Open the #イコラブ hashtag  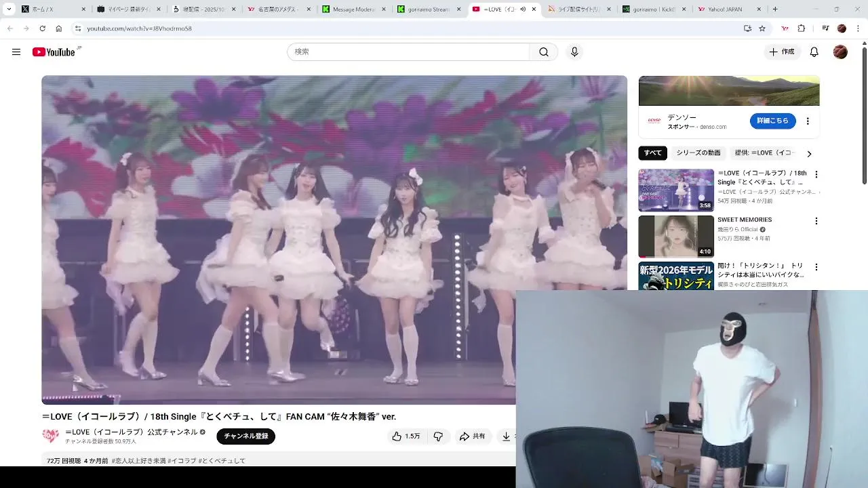[x=182, y=461]
